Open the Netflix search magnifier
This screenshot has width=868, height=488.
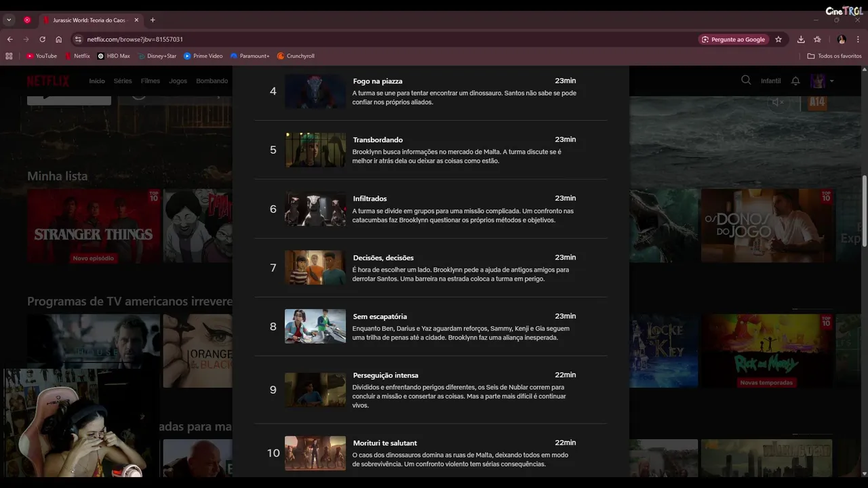[746, 80]
